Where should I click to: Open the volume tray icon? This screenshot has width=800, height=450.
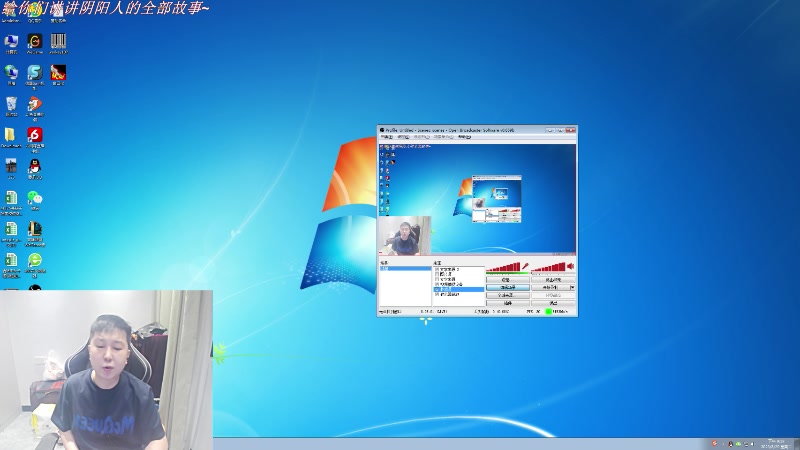click(753, 444)
